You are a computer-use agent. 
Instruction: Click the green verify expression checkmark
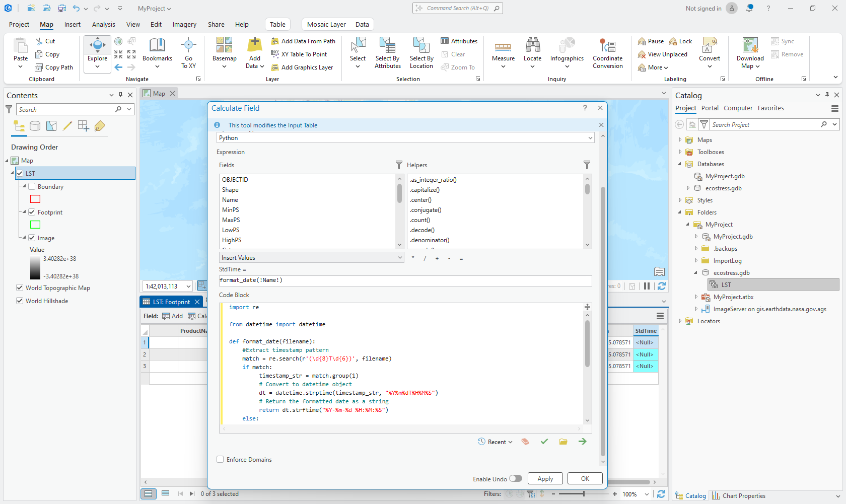point(544,442)
